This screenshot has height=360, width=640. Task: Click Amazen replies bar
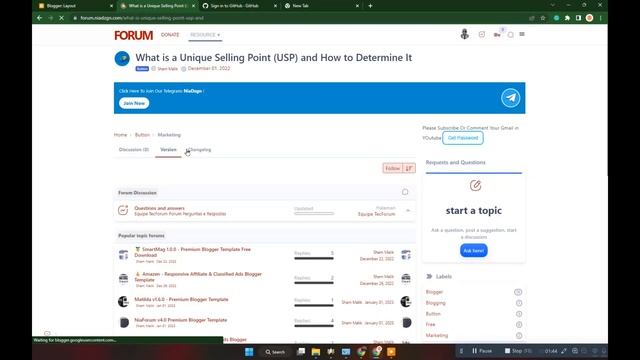pyautogui.click(x=314, y=283)
